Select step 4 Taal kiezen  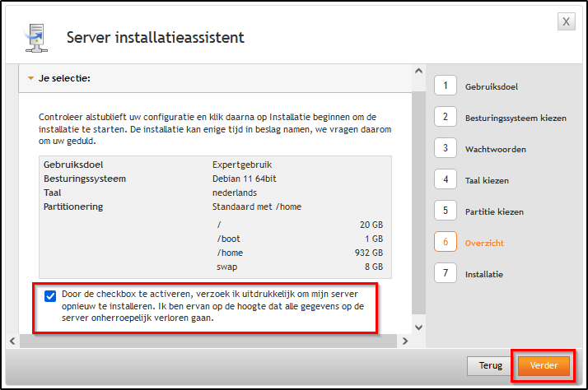point(446,179)
